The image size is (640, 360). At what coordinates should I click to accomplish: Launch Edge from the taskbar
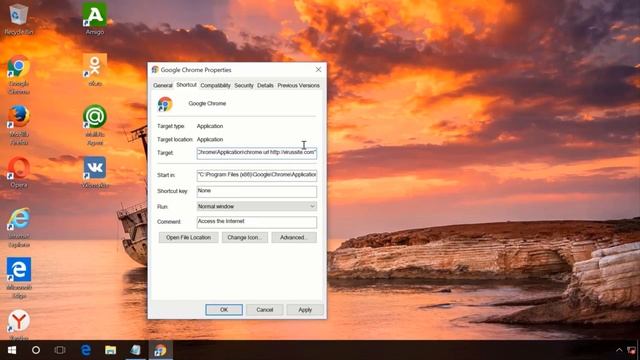pos(86,350)
